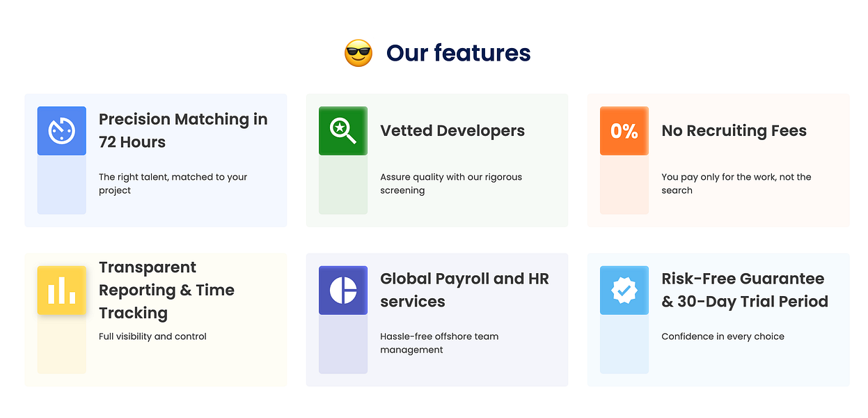The width and height of the screenshot is (868, 418).
Task: Expand the Global Payroll and HR services card
Action: [x=436, y=319]
